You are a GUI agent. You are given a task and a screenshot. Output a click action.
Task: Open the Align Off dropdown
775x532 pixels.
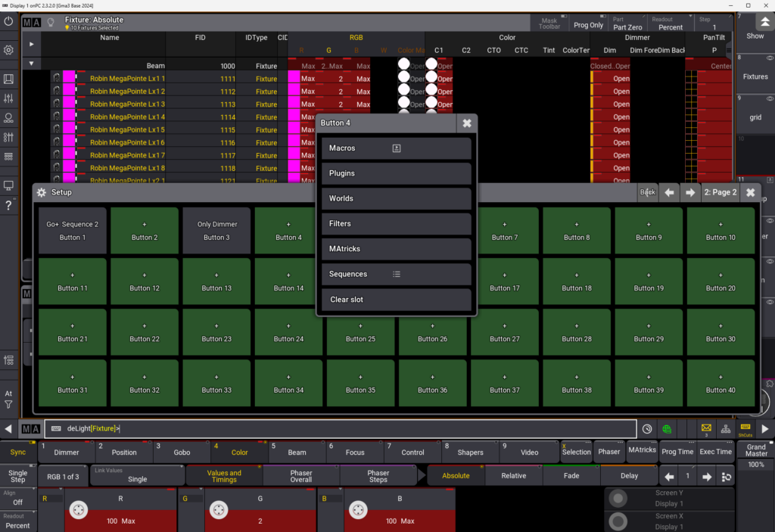point(17,498)
